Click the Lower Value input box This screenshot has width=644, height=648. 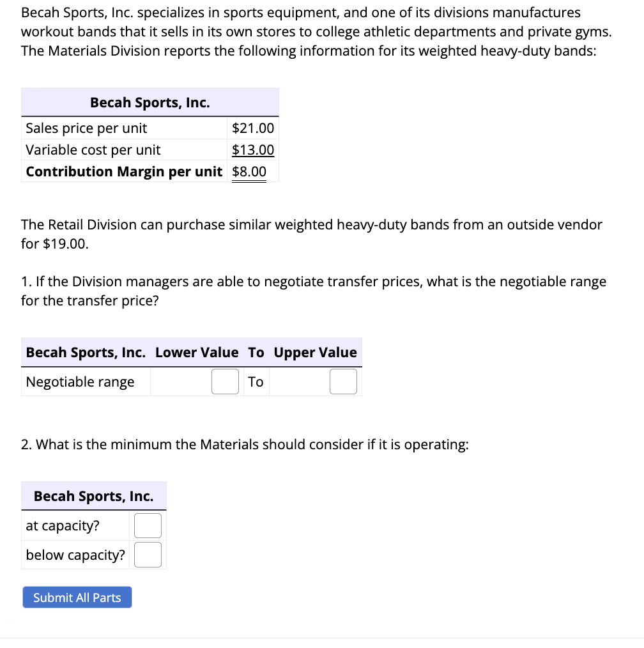[x=225, y=381]
